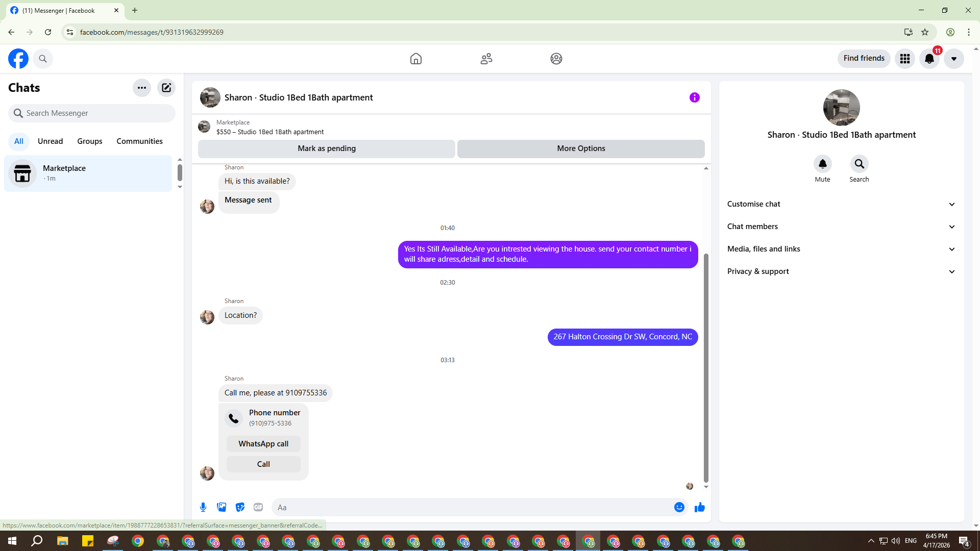Image resolution: width=980 pixels, height=551 pixels.
Task: Send a thumbs-up like
Action: pyautogui.click(x=700, y=507)
